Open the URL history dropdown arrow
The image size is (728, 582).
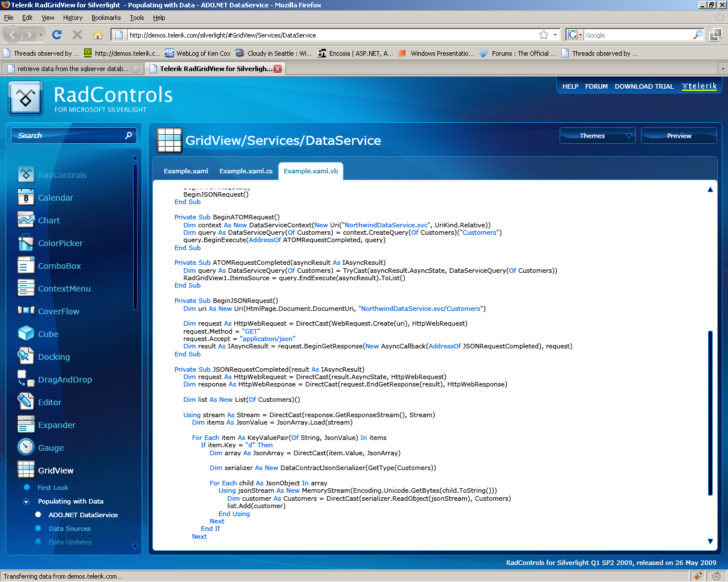coord(556,35)
